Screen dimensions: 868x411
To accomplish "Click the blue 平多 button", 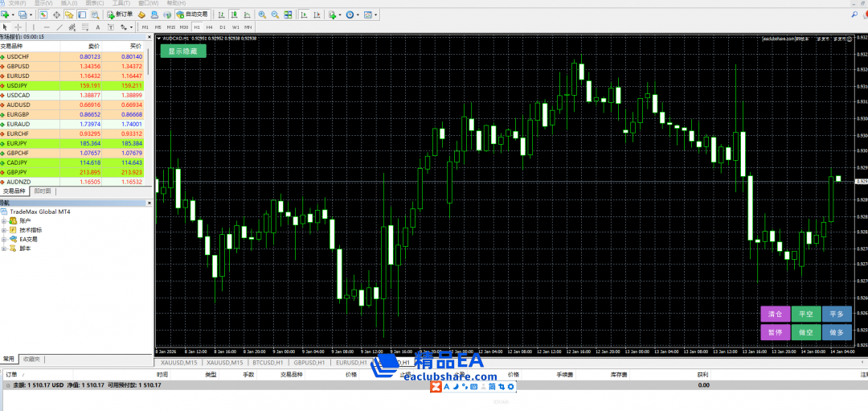I will point(837,314).
